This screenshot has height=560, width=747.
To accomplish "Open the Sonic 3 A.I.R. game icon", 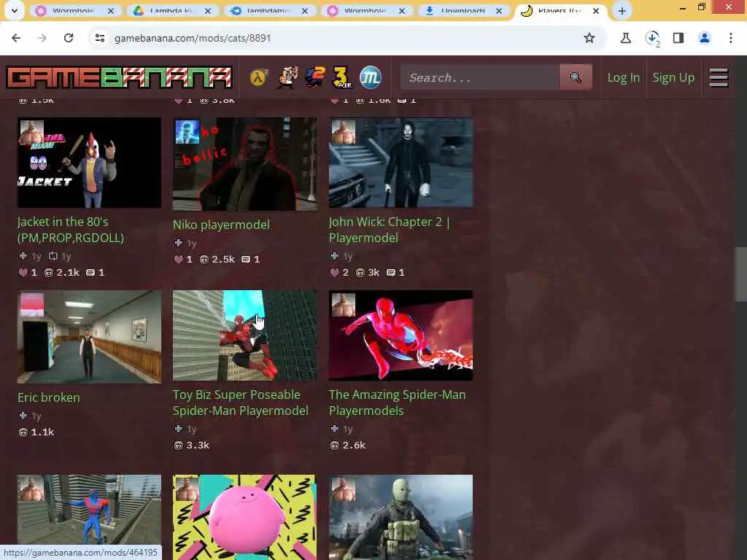I will (x=342, y=77).
